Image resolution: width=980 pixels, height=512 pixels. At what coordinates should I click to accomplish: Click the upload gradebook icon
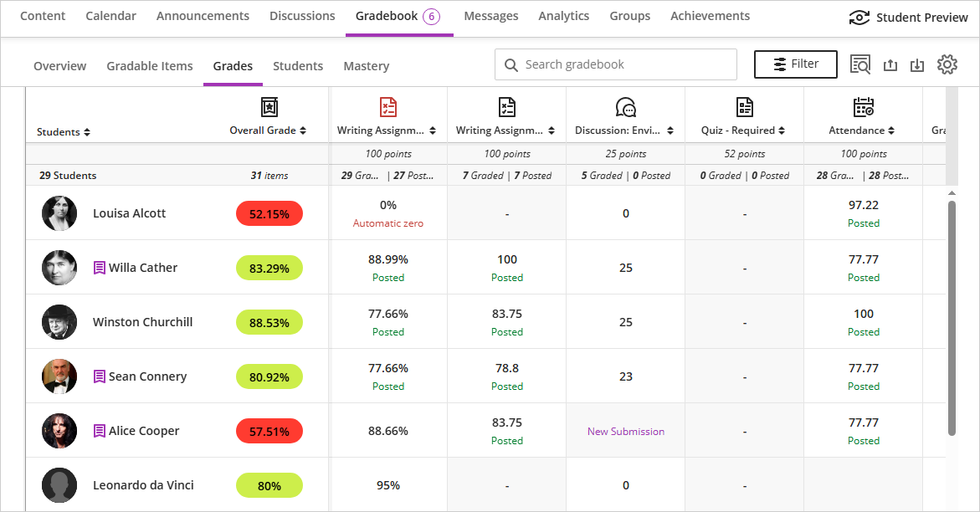pyautogui.click(x=890, y=65)
